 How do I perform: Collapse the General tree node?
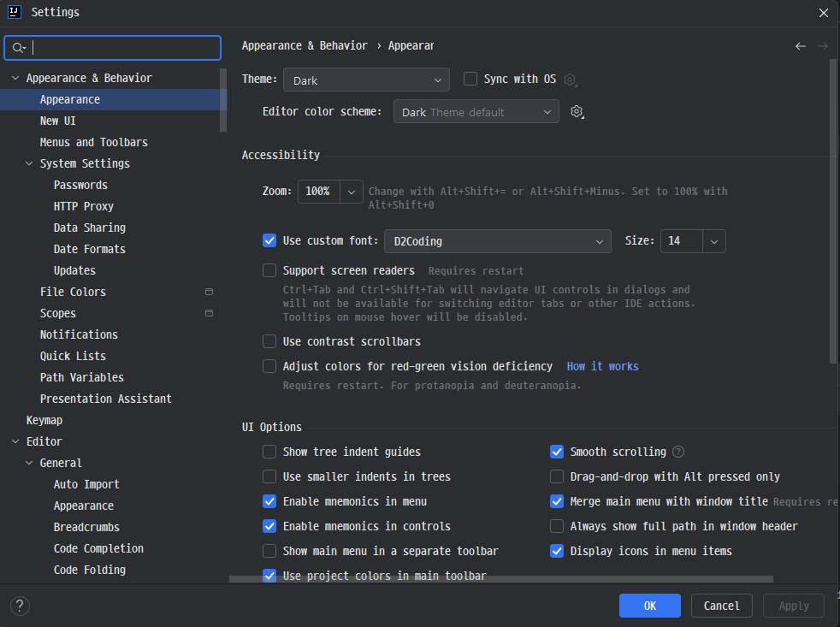[29, 463]
